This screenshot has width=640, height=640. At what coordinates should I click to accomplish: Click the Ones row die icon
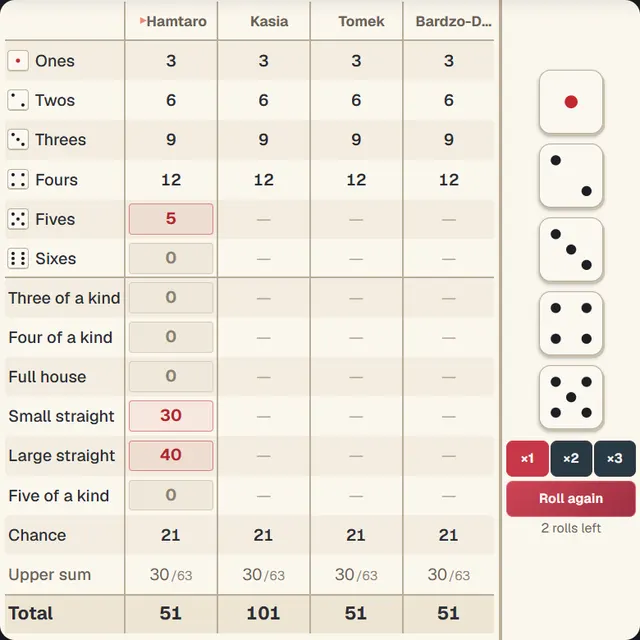click(18, 61)
